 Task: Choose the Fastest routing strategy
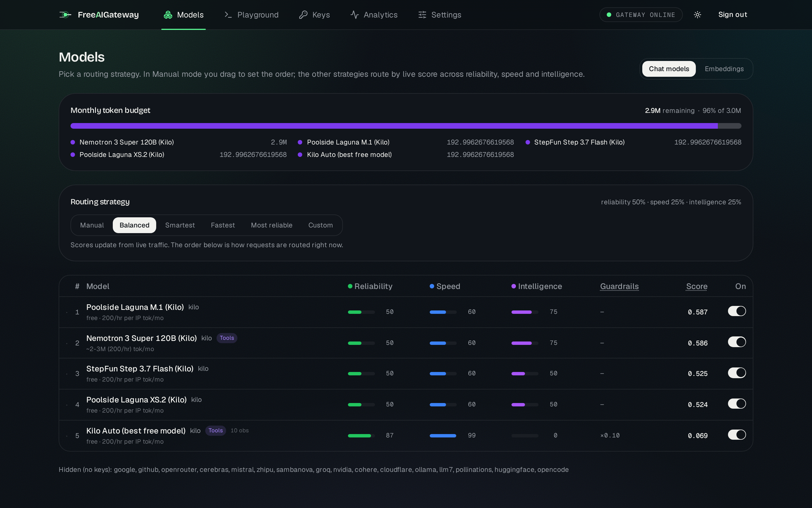pos(223,225)
